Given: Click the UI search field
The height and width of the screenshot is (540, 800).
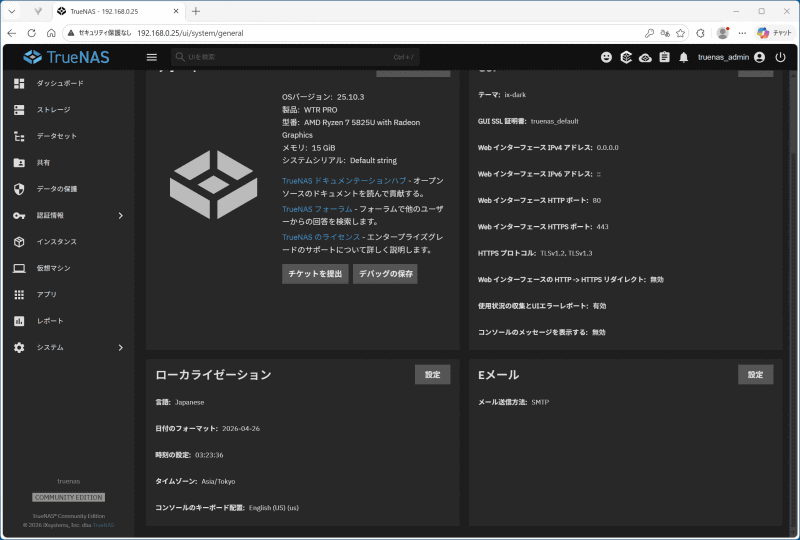Looking at the screenshot, I should point(296,57).
